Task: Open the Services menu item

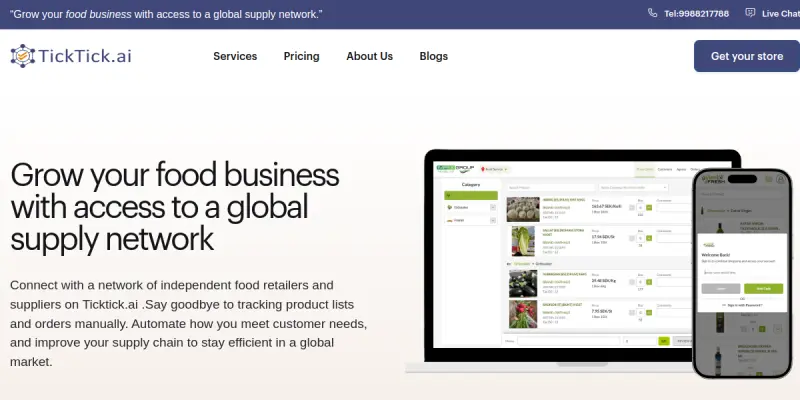Action: click(x=235, y=56)
